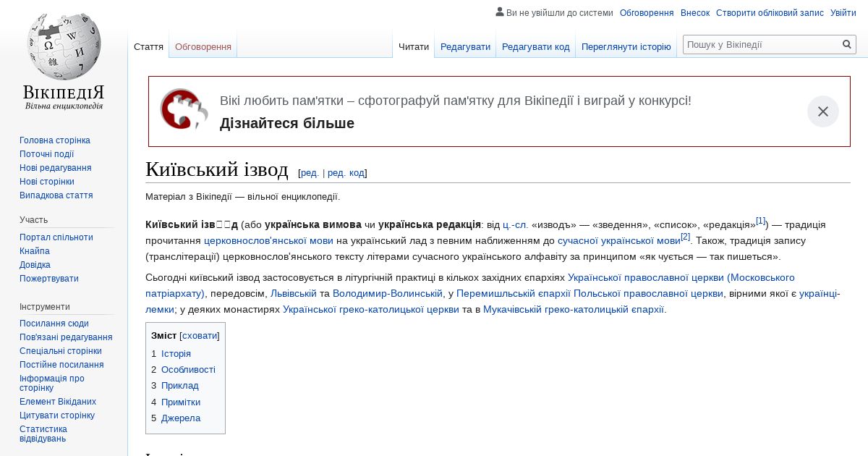This screenshot has height=456, width=868.
Task: Click the user silhouette icon
Action: tap(500, 12)
